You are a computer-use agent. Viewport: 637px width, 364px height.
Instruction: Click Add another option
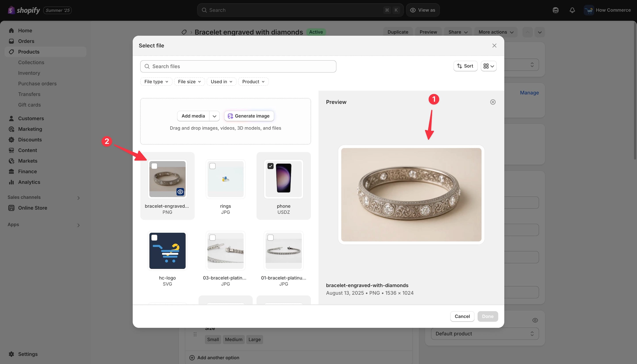(214, 358)
